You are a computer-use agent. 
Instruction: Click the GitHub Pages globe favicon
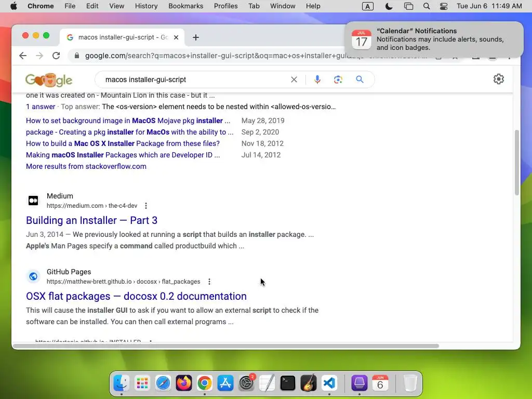pos(33,276)
